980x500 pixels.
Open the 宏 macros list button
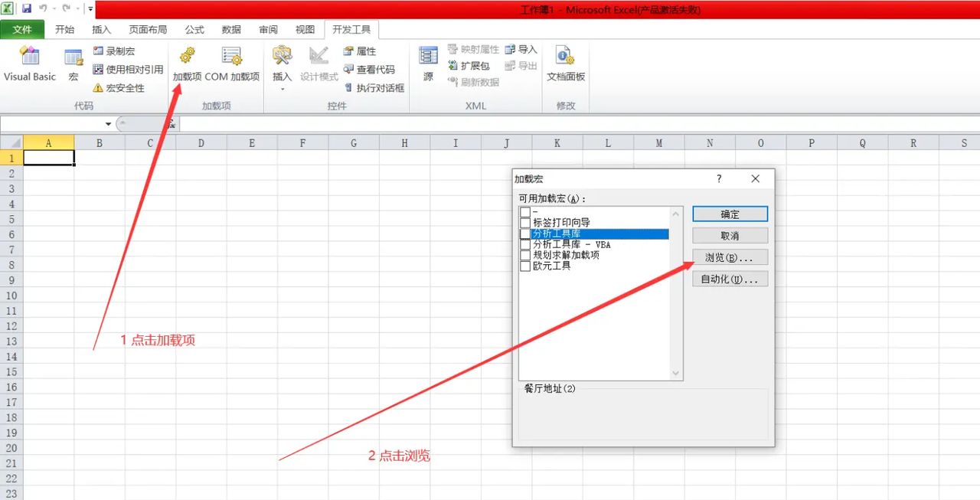point(73,64)
